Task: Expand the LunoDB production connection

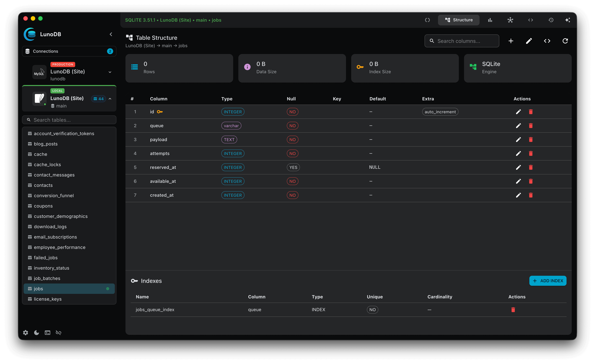Action: (110, 72)
